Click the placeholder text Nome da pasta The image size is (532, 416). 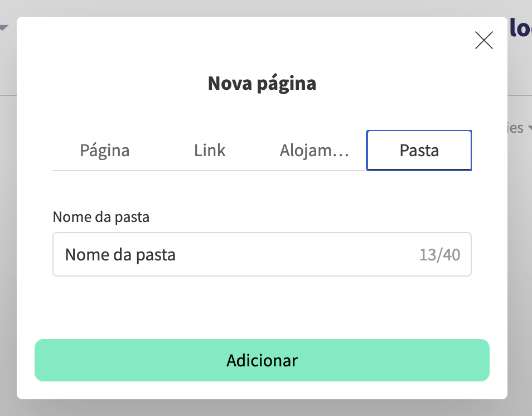(x=120, y=254)
